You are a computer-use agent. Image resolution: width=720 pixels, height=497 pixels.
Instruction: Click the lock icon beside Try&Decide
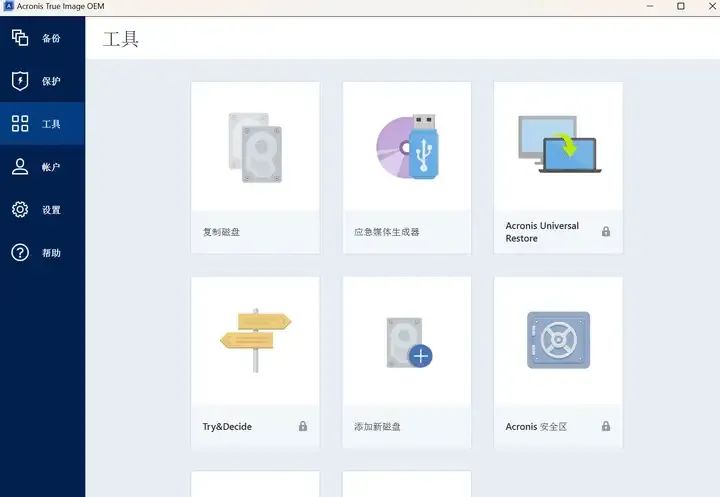[x=303, y=426]
